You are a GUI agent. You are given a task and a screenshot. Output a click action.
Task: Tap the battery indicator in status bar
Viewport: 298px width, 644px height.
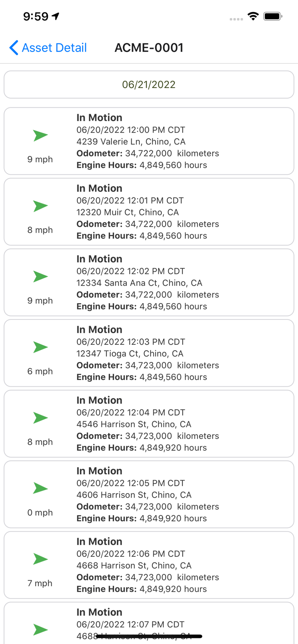pos(273,16)
